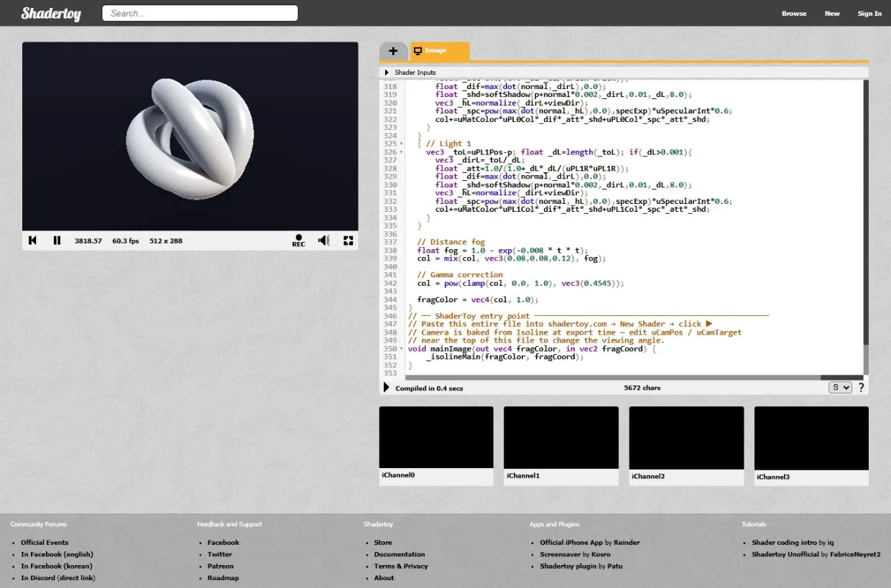Open the Terms & Privacy link

pos(401,566)
